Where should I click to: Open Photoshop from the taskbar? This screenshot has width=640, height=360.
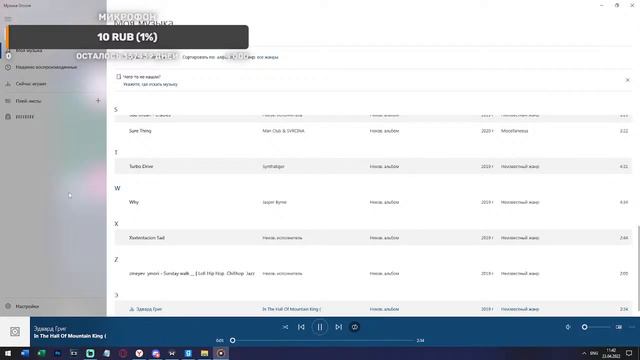click(x=58, y=353)
